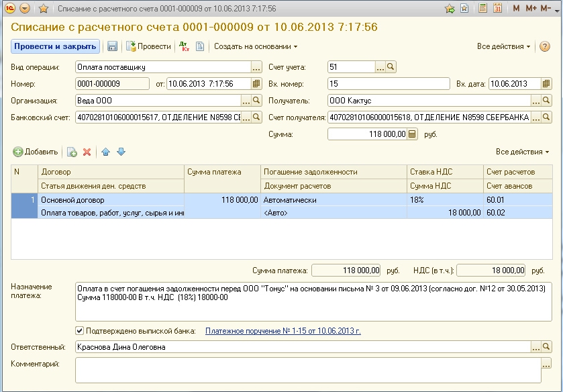563x392 pixels.
Task: Open selection ellipsis for Банковский счет
Action: coord(246,117)
